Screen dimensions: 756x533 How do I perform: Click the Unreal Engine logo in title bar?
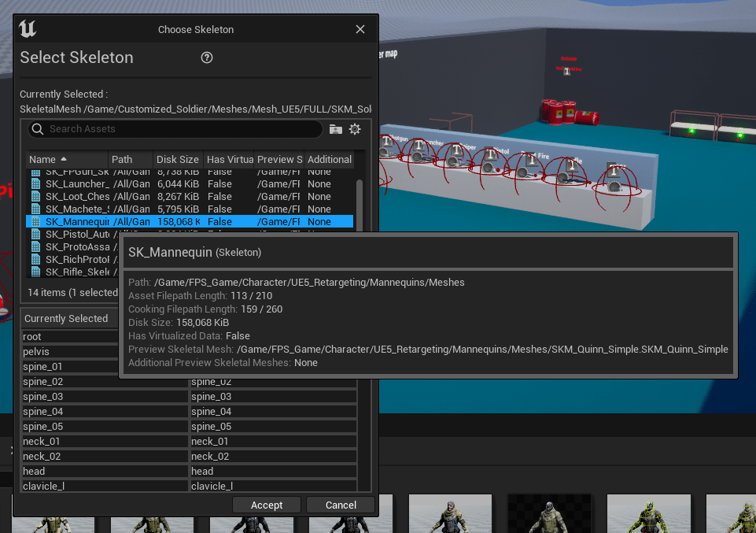tap(28, 29)
